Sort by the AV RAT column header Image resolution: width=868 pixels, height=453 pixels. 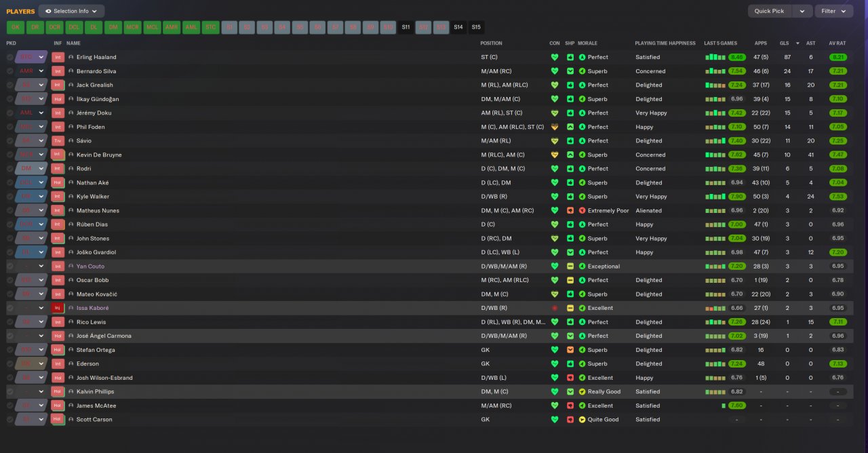tap(838, 43)
